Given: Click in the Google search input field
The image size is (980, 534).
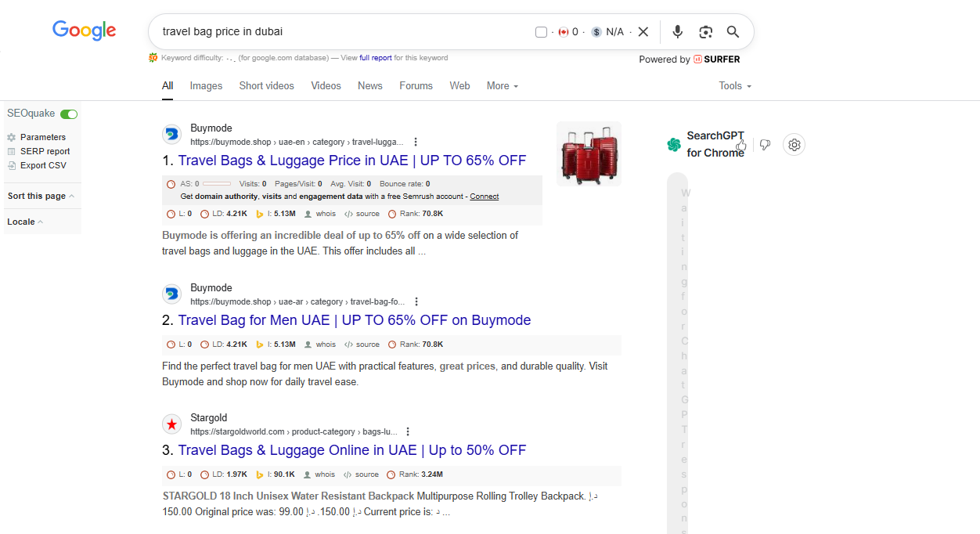Looking at the screenshot, I should [x=344, y=32].
